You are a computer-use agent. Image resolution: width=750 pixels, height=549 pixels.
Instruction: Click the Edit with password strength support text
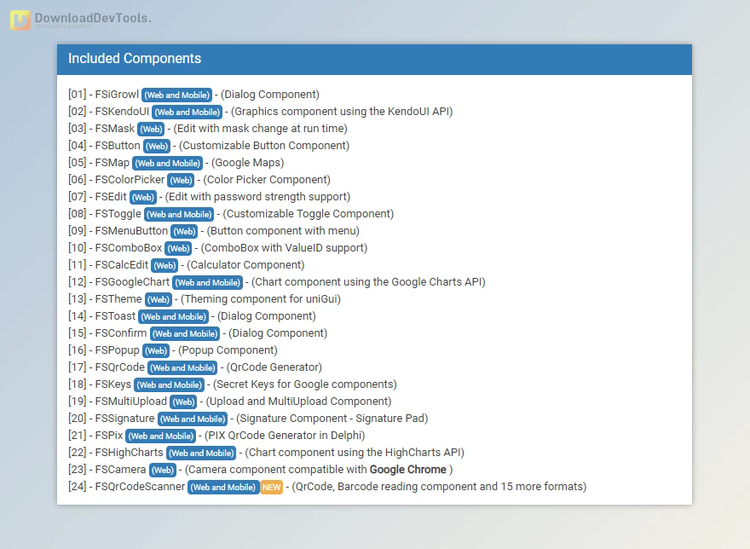pyautogui.click(x=258, y=197)
